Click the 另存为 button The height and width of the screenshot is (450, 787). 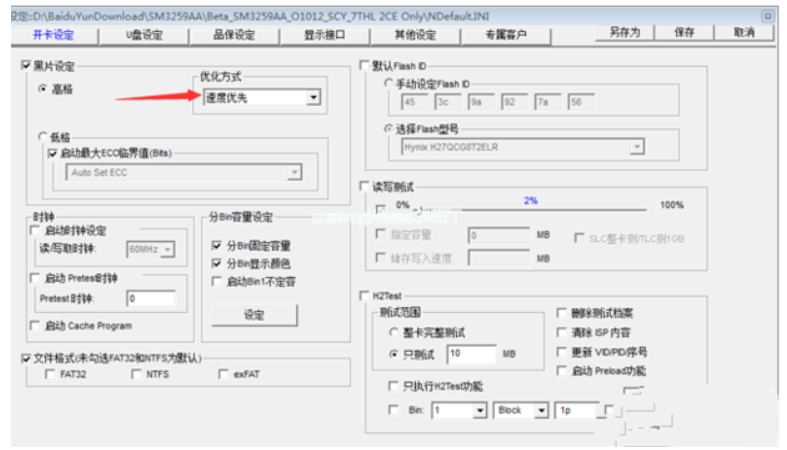(x=624, y=33)
